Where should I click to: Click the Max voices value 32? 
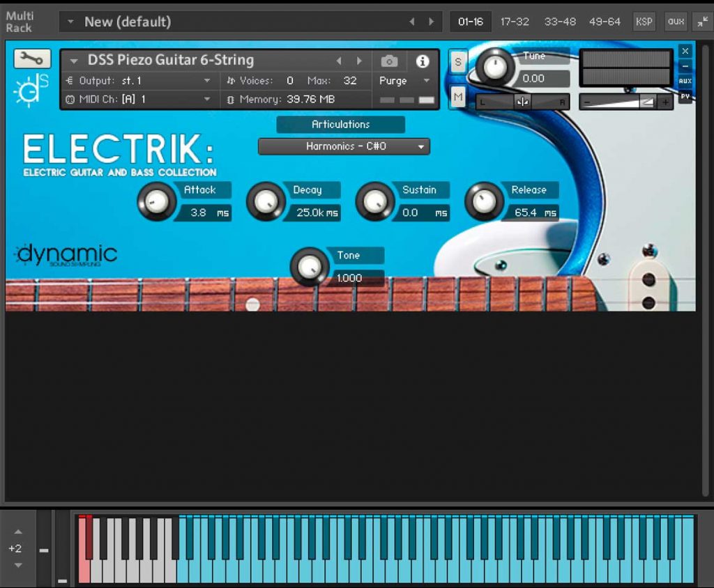click(350, 81)
